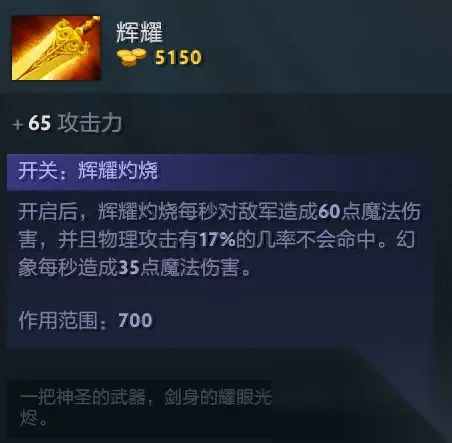Click the 辉耀灼烧 ability name text
The image size is (452, 443).
tap(118, 171)
